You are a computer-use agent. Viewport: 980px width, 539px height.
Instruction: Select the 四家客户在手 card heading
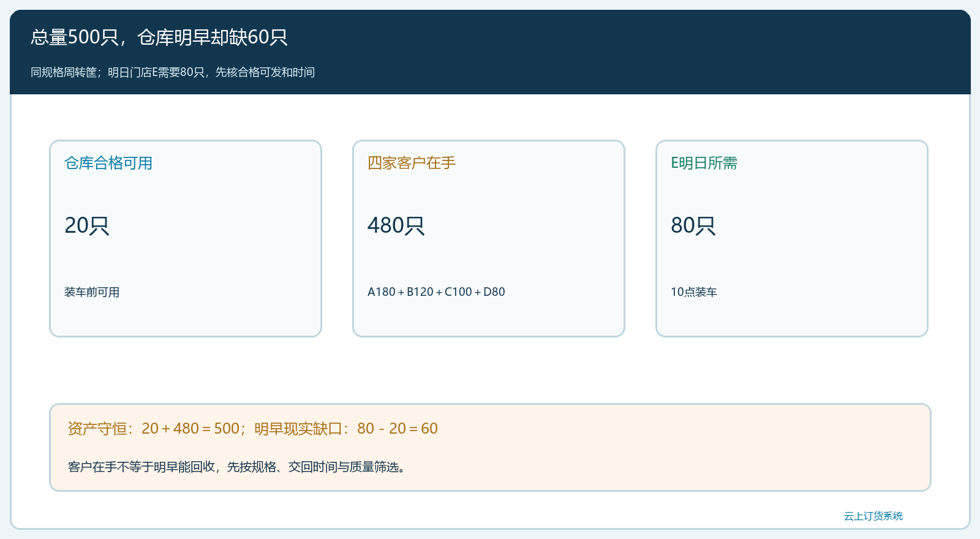coord(412,163)
